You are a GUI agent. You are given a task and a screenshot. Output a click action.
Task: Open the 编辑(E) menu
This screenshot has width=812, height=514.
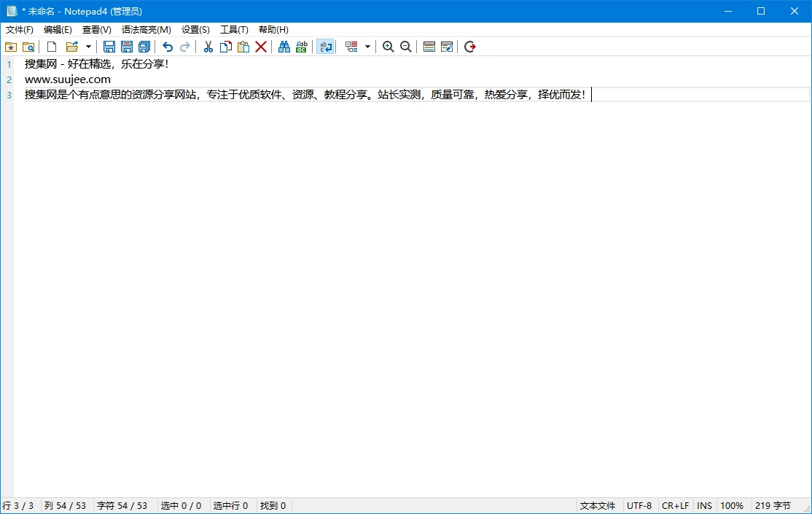point(58,30)
